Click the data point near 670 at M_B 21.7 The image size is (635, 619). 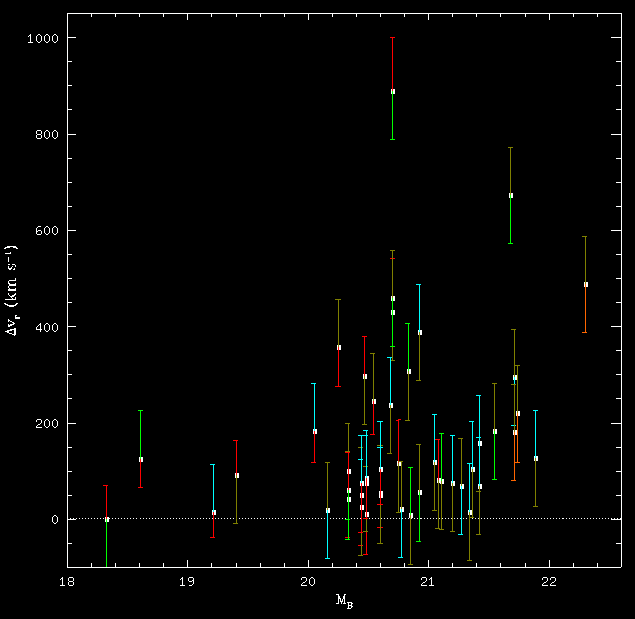[511, 196]
